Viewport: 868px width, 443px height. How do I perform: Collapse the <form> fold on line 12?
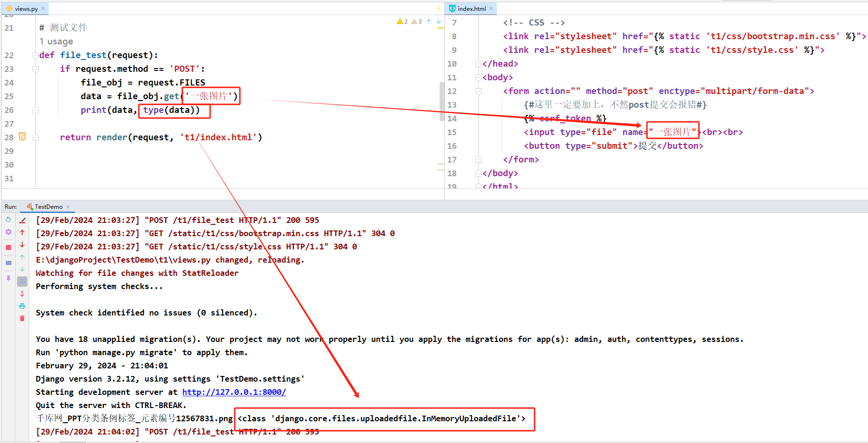pos(478,91)
